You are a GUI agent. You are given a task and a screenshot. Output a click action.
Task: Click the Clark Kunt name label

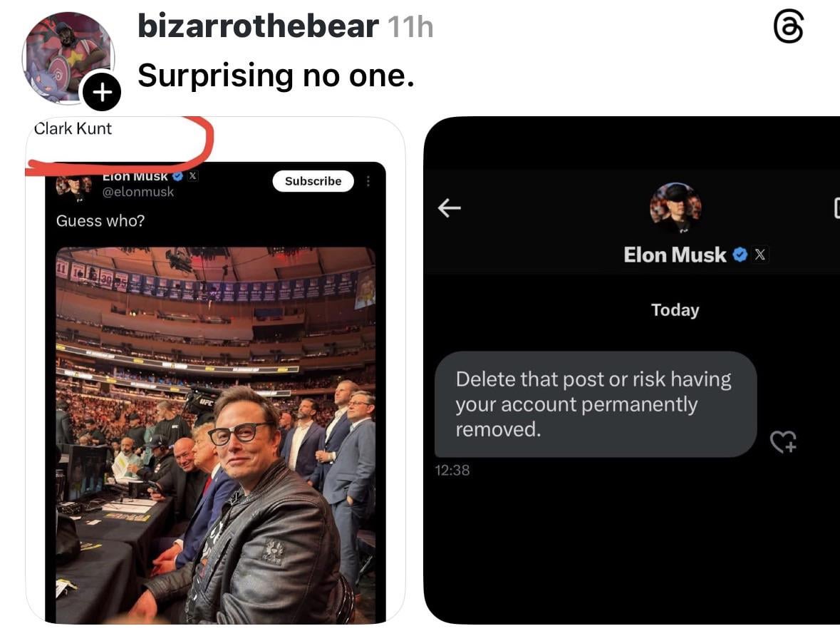point(73,129)
